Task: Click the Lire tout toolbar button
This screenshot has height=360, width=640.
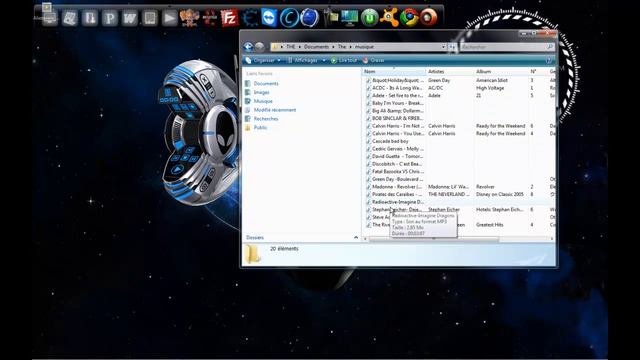Action: (x=344, y=60)
